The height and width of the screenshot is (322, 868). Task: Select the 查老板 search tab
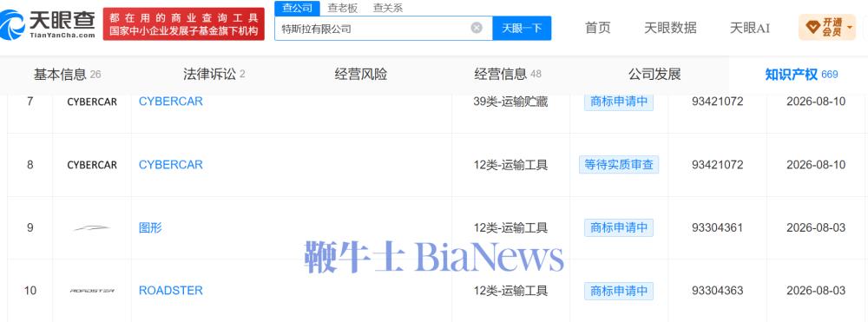click(x=343, y=8)
